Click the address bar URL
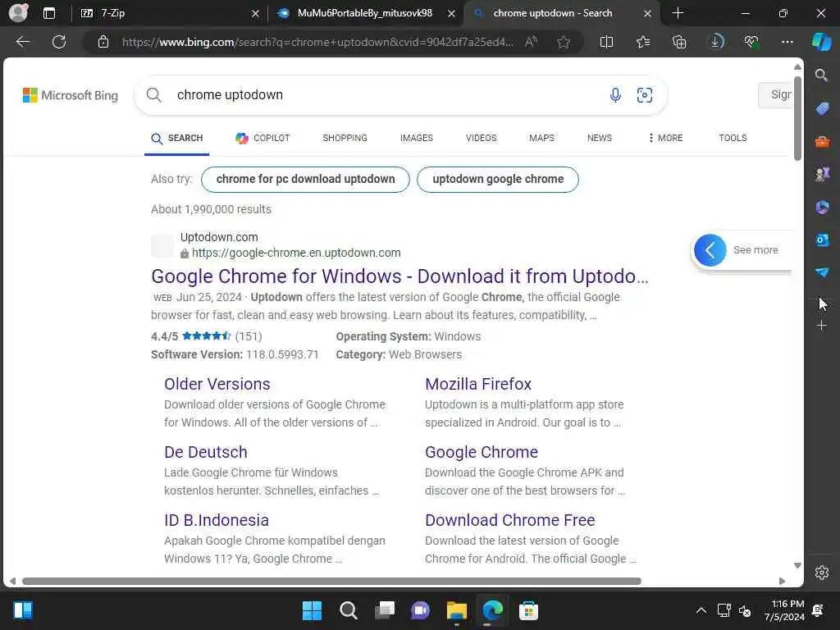Screen dimensions: 840x630 (317, 42)
